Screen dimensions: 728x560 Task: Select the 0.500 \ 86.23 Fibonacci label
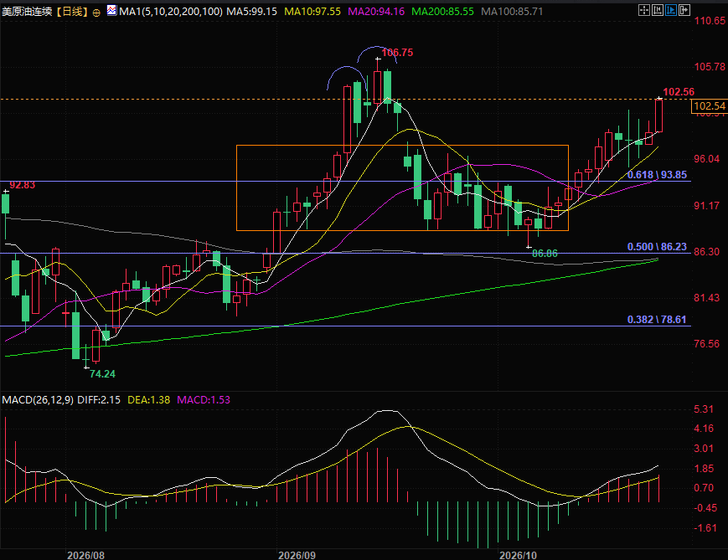[x=657, y=246]
